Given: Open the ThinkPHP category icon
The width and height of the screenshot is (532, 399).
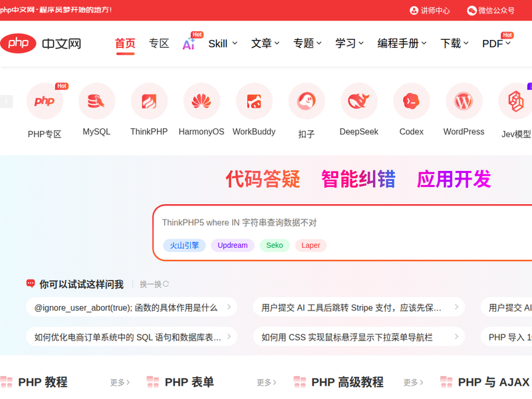Looking at the screenshot, I should tap(149, 101).
